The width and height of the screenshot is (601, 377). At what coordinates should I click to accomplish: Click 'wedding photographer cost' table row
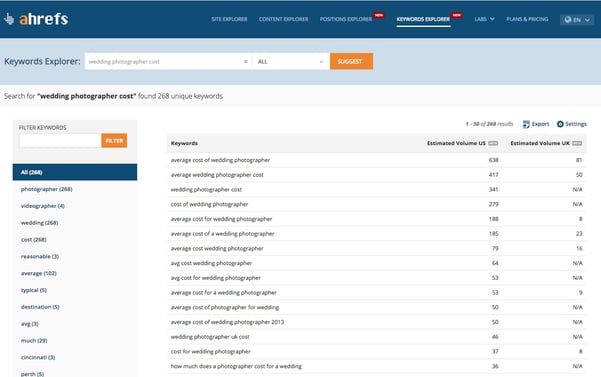[376, 190]
